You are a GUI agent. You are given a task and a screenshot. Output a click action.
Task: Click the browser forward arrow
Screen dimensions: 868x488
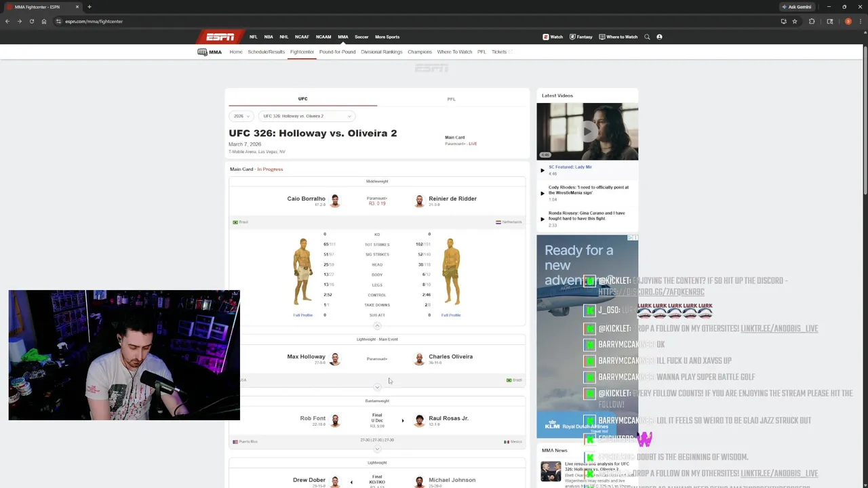[19, 21]
